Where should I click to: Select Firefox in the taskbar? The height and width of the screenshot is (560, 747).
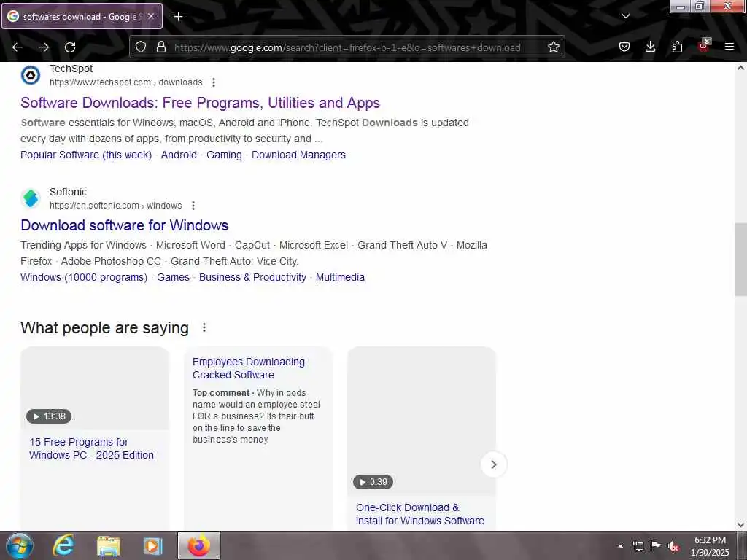[199, 545]
